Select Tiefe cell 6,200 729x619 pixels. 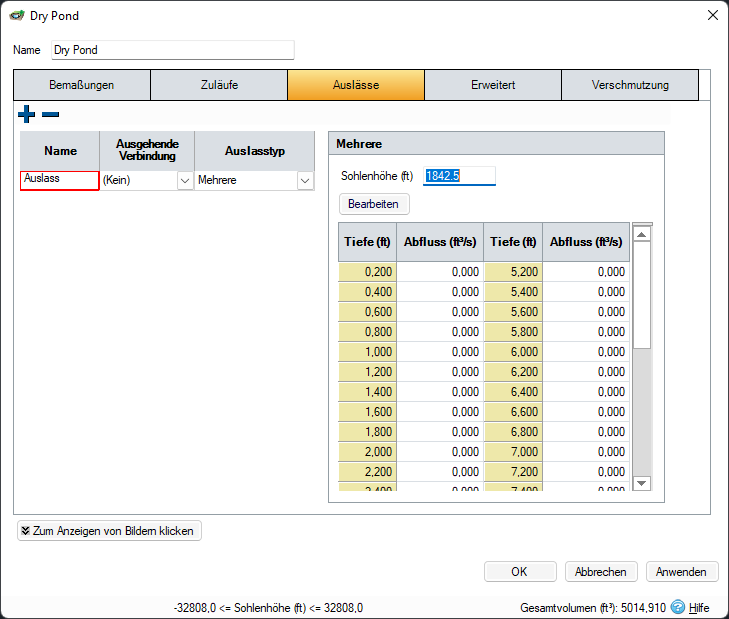513,372
